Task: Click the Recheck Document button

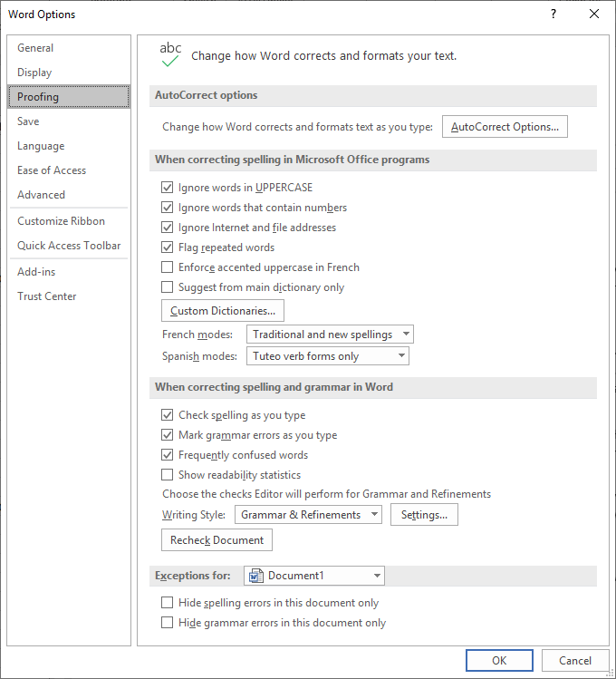Action: pos(217,540)
